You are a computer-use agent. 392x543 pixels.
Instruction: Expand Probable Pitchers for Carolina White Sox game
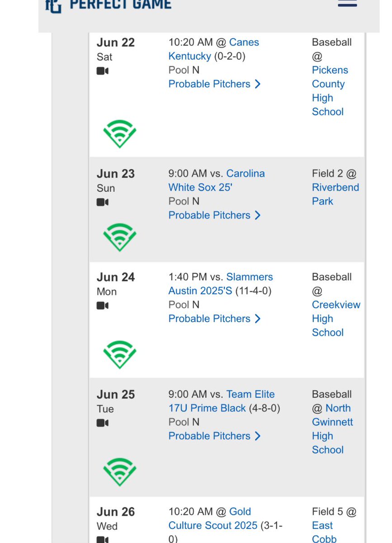214,215
